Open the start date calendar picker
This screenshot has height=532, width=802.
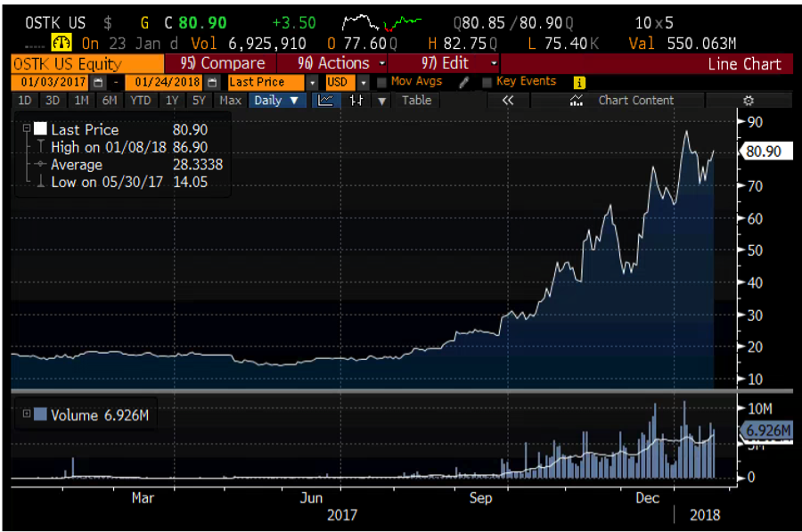coord(97,82)
